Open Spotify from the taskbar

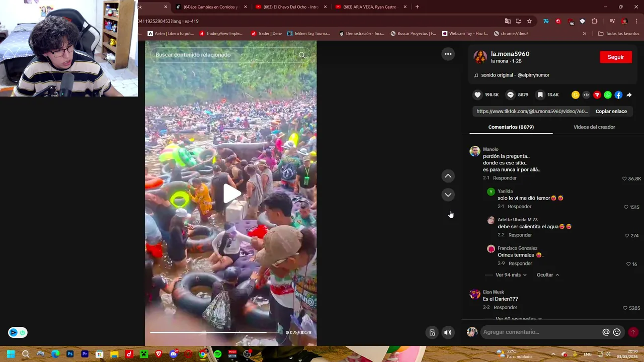point(217,354)
